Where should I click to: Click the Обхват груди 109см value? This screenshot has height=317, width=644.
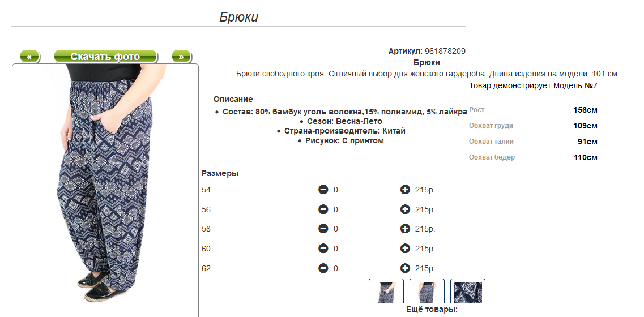click(585, 126)
